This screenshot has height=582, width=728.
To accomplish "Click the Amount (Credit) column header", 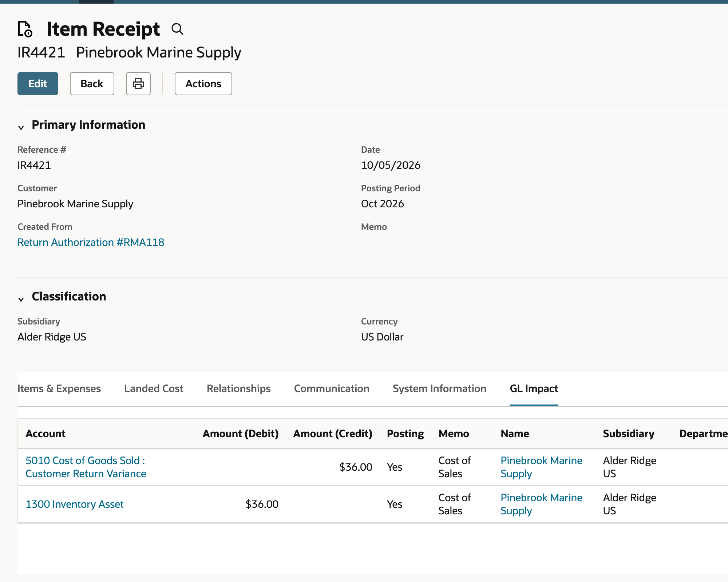I will 333,434.
